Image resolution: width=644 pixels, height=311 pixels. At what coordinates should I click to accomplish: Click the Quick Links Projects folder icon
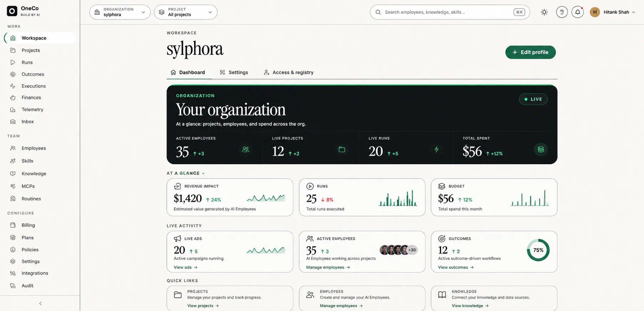(x=178, y=295)
